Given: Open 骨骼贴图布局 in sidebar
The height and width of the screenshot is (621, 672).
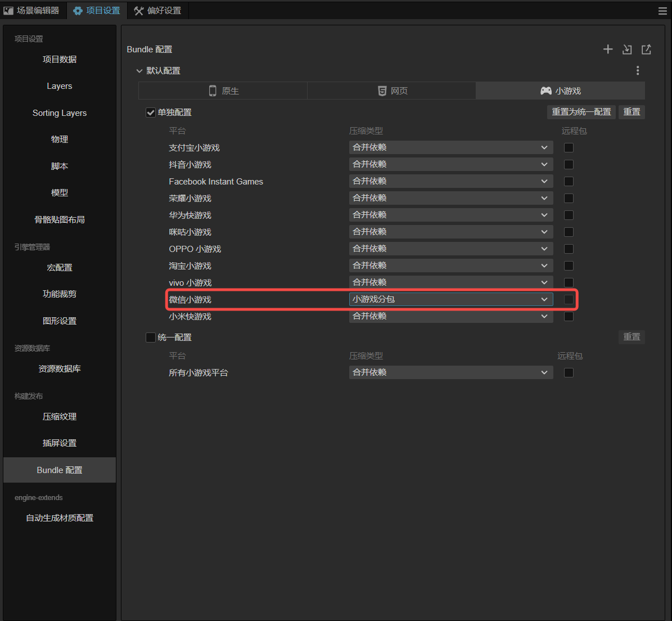Looking at the screenshot, I should click(x=60, y=220).
